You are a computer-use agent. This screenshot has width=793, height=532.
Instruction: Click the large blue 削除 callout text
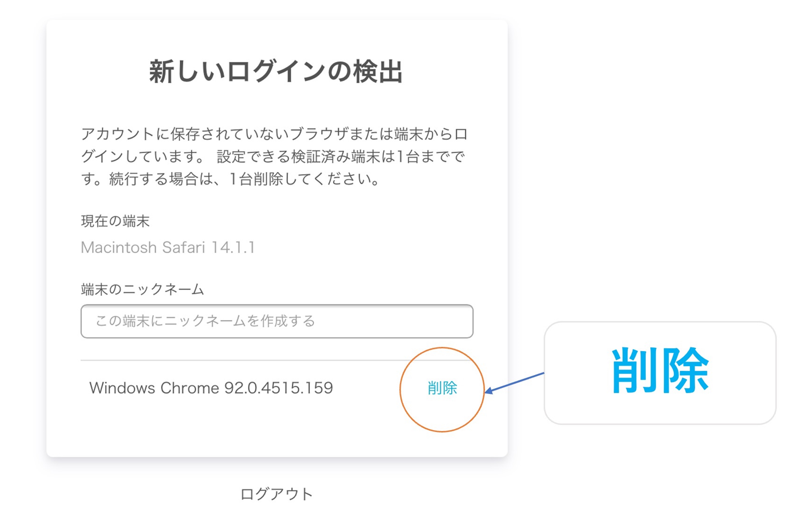pyautogui.click(x=660, y=370)
